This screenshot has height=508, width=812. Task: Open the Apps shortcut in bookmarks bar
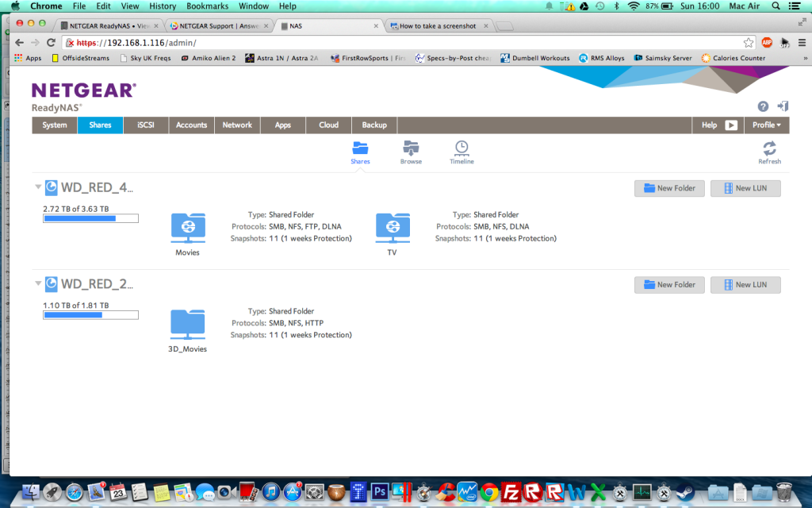click(28, 58)
